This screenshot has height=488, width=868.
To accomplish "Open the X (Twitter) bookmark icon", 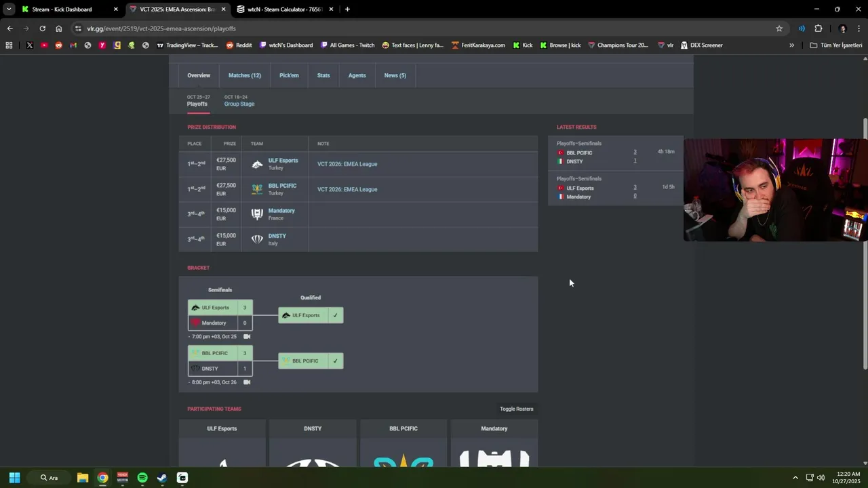I will click(29, 45).
